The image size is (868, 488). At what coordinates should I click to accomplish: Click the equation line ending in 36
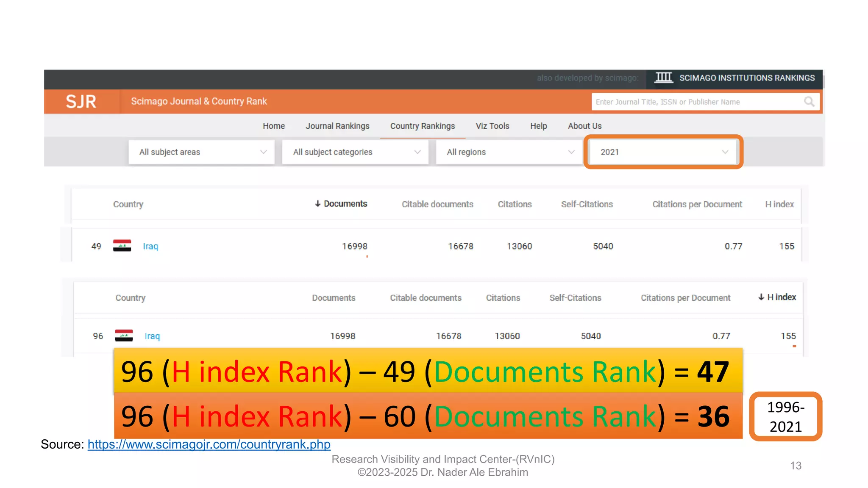[x=428, y=416]
